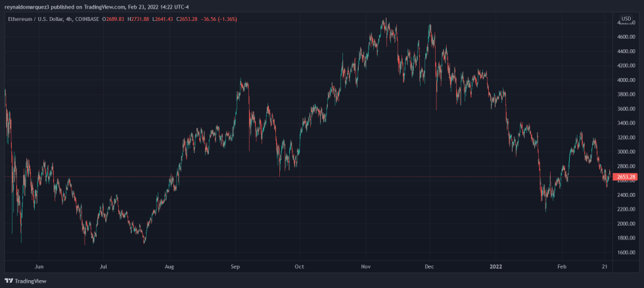This screenshot has height=288, width=644.
Task: Click the Feb label on time axis
Action: pos(563,266)
